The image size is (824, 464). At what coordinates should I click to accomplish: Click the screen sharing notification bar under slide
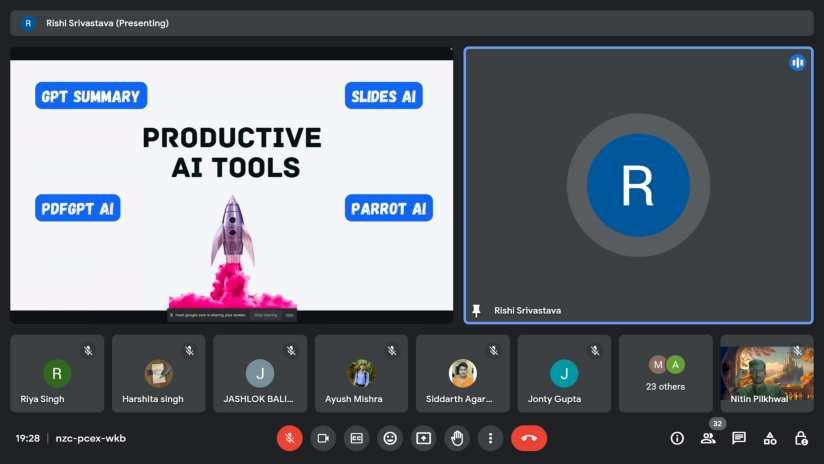click(232, 315)
